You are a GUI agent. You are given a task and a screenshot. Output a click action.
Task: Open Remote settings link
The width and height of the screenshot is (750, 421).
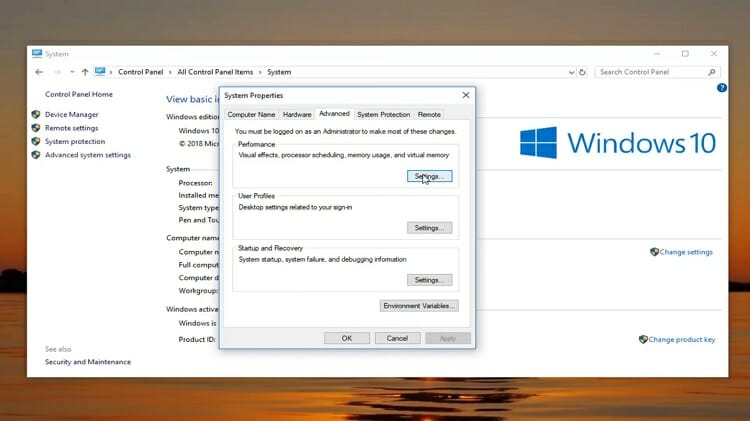72,128
